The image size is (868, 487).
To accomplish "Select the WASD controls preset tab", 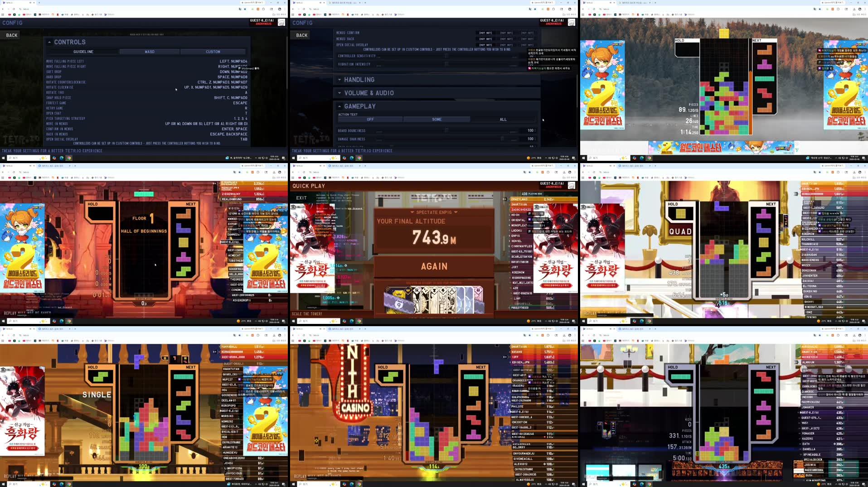I will point(150,52).
